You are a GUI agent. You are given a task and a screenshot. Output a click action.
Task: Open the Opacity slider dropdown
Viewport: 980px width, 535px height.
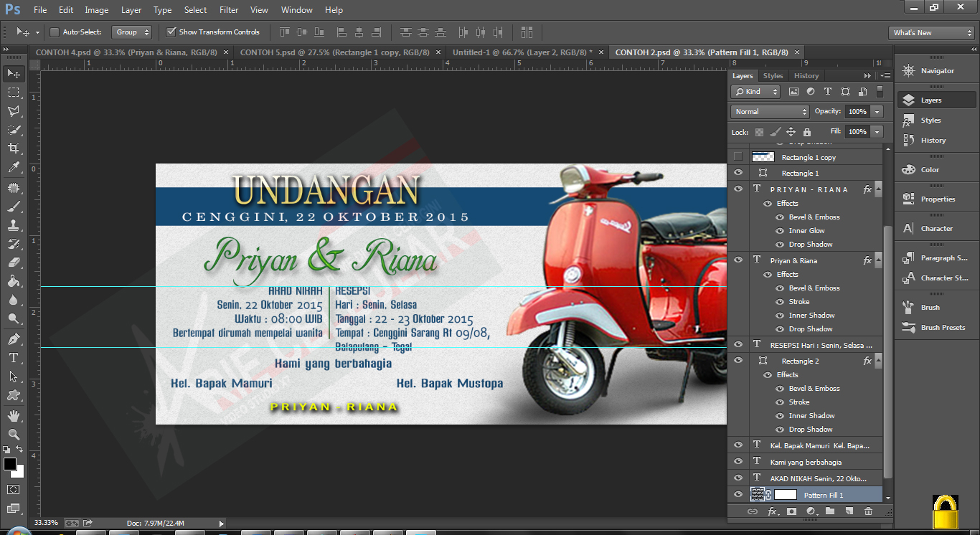[877, 112]
